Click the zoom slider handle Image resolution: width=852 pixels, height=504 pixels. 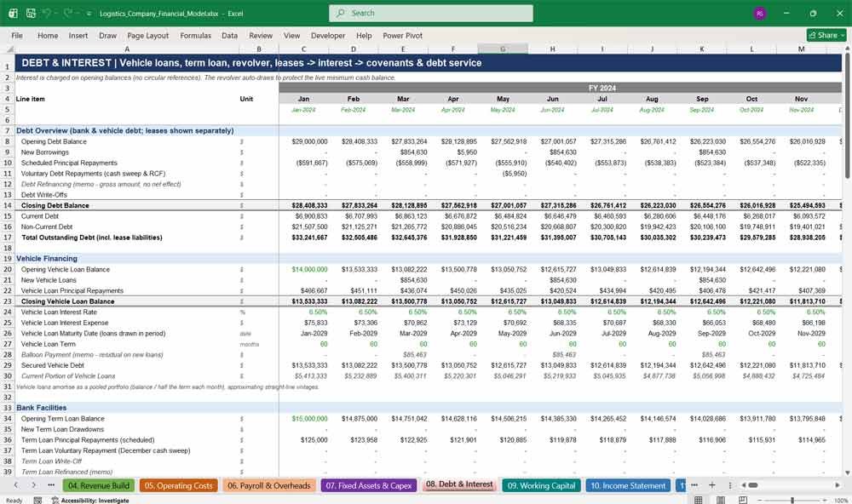tap(792, 501)
